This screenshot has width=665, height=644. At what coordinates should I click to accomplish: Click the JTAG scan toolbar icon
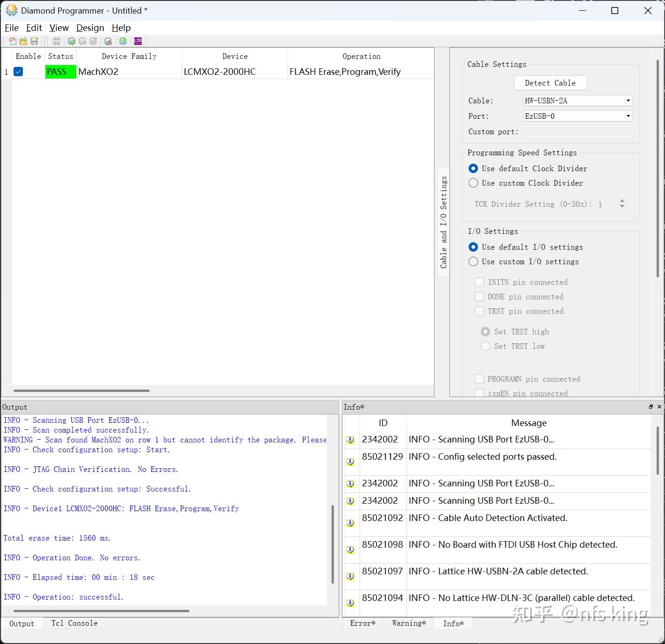coord(57,41)
